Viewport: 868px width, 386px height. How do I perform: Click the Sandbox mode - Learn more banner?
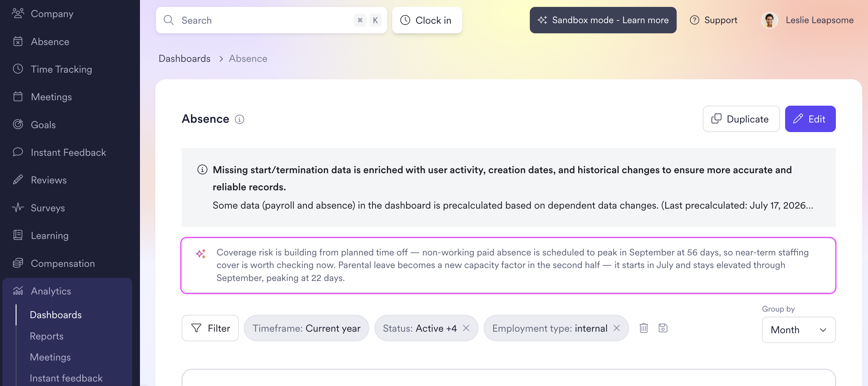(603, 20)
